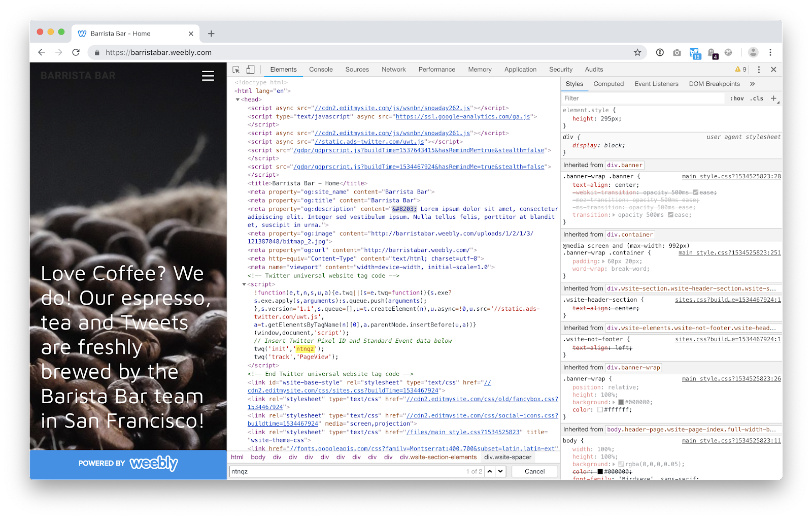Close the Barrista Bar - Home tab
Viewport: 812px width, 519px height.
click(191, 34)
